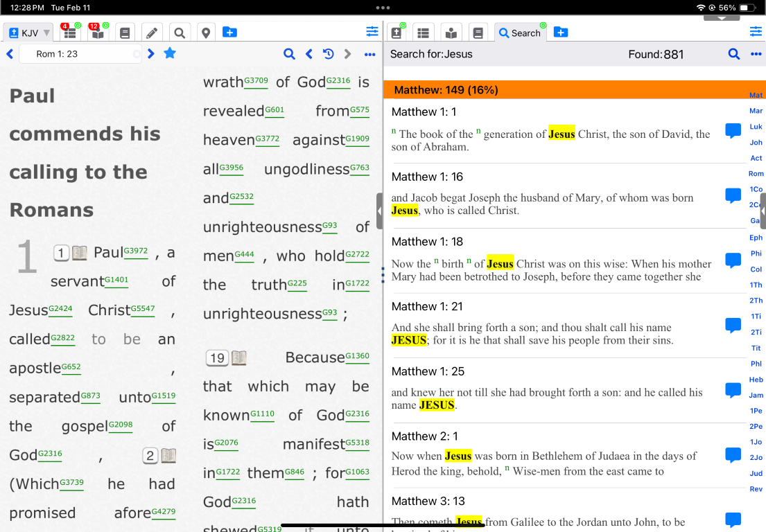The width and height of the screenshot is (766, 532).
Task: Open Strong's number G2424 after Jesus
Action: (x=60, y=309)
